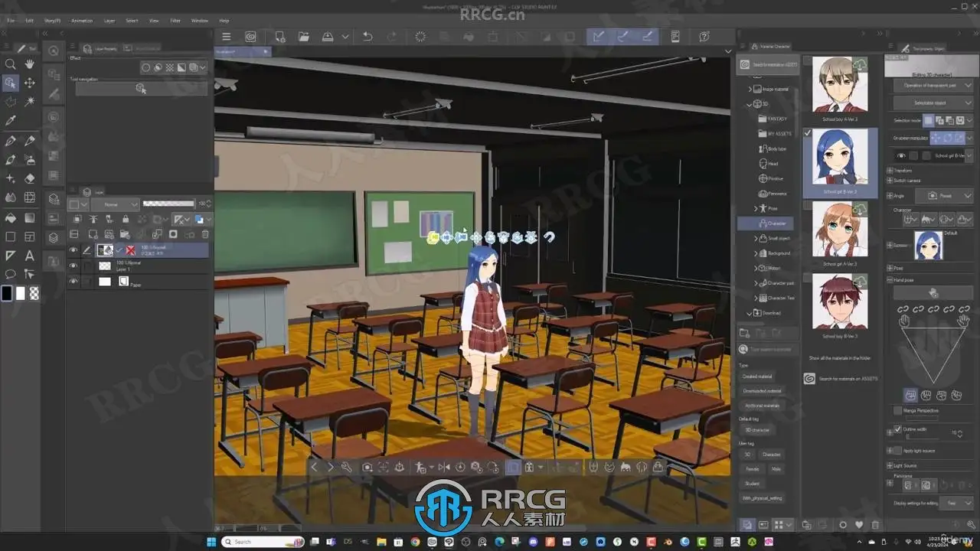This screenshot has width=980, height=551.
Task: Uncheck the School girl B-Ver.3 checkbox
Action: tap(808, 132)
